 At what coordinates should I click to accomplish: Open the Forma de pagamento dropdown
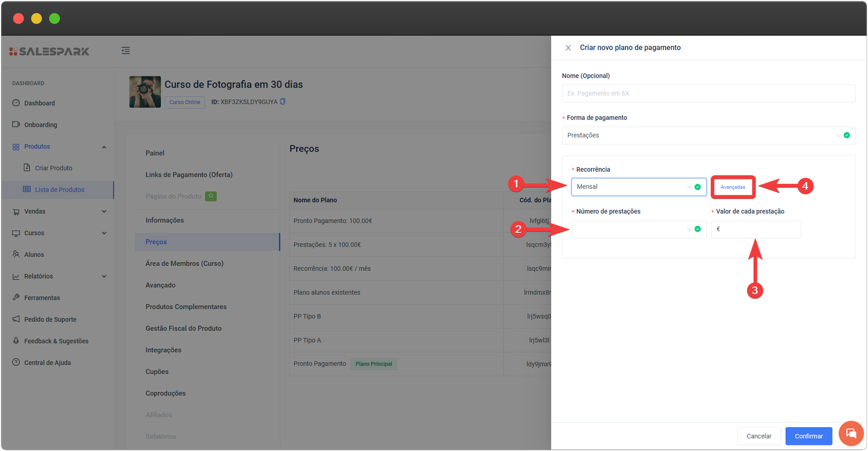tap(708, 135)
